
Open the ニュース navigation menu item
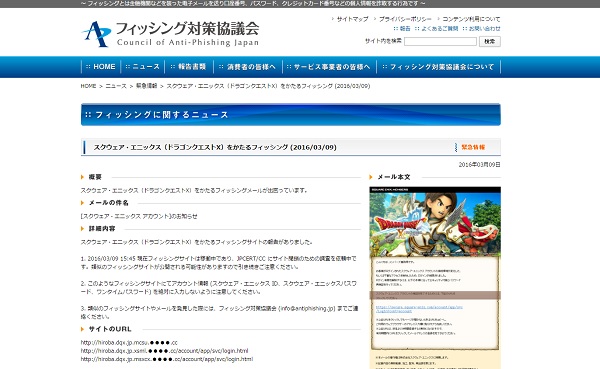point(143,67)
